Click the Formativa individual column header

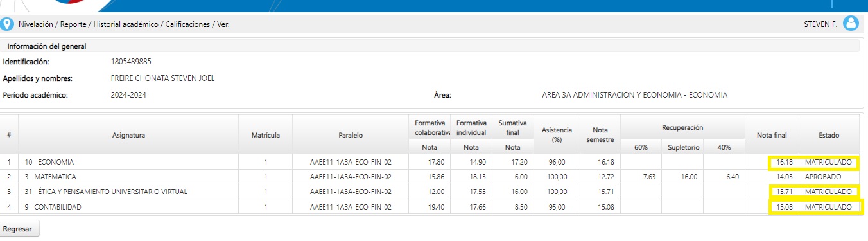472,127
